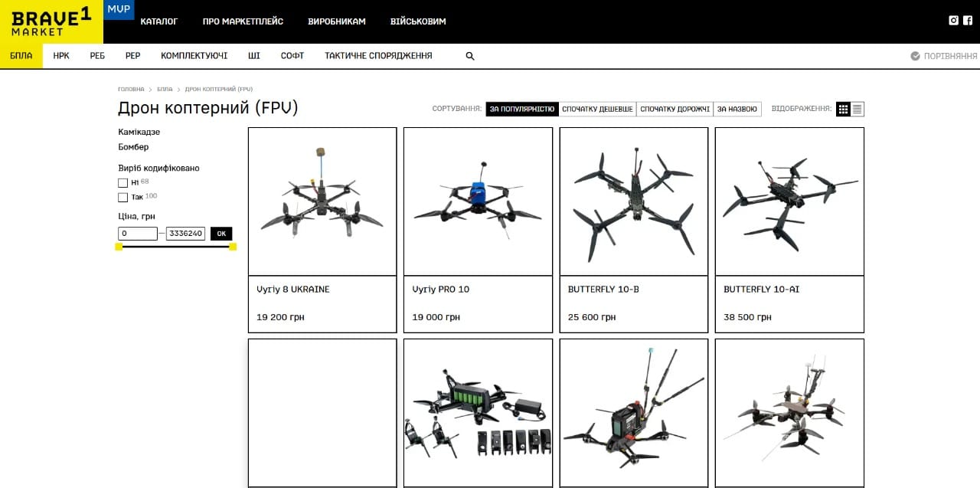Open Про маркетплейс menu item

(243, 21)
